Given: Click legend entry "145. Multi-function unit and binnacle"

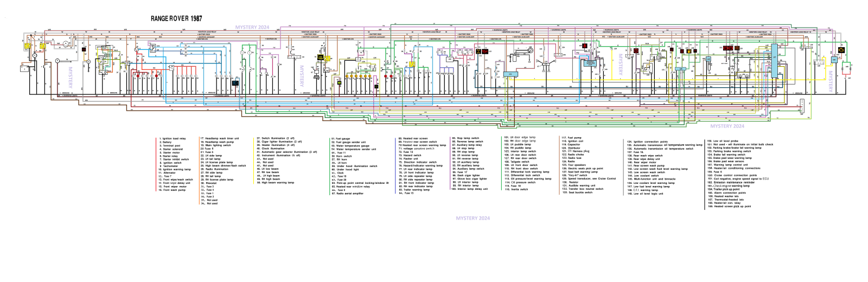Looking at the screenshot, I should pos(652,179).
